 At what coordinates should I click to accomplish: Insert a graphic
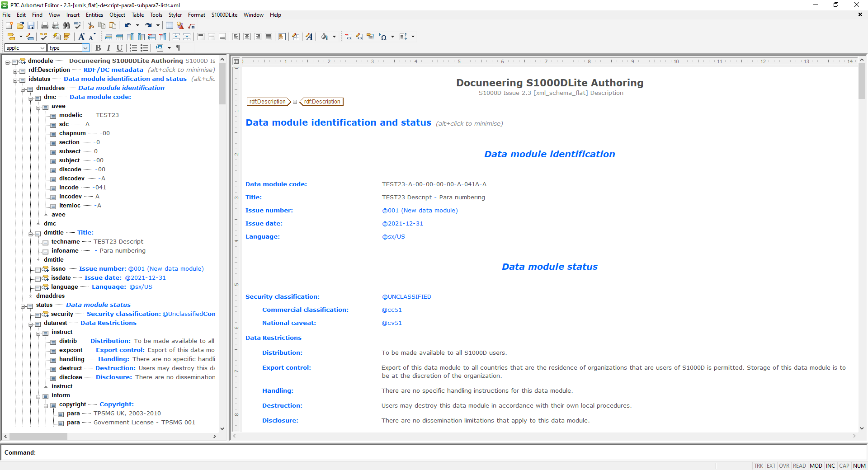(x=180, y=26)
